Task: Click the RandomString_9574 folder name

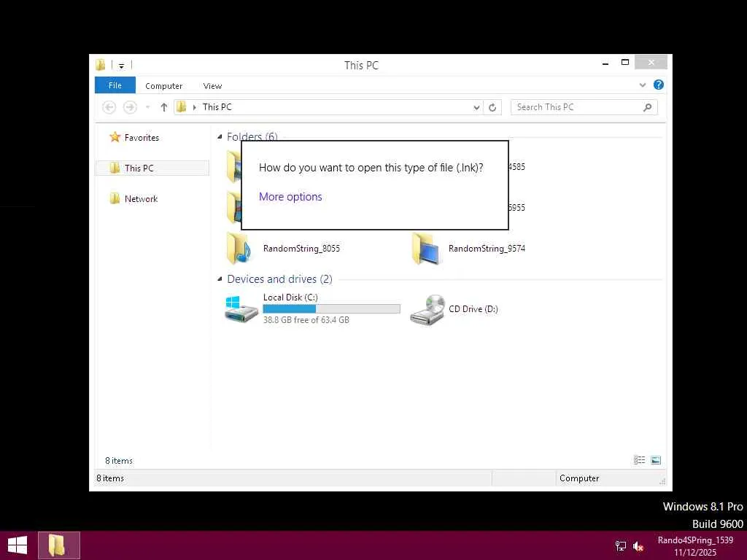Action: click(x=487, y=249)
